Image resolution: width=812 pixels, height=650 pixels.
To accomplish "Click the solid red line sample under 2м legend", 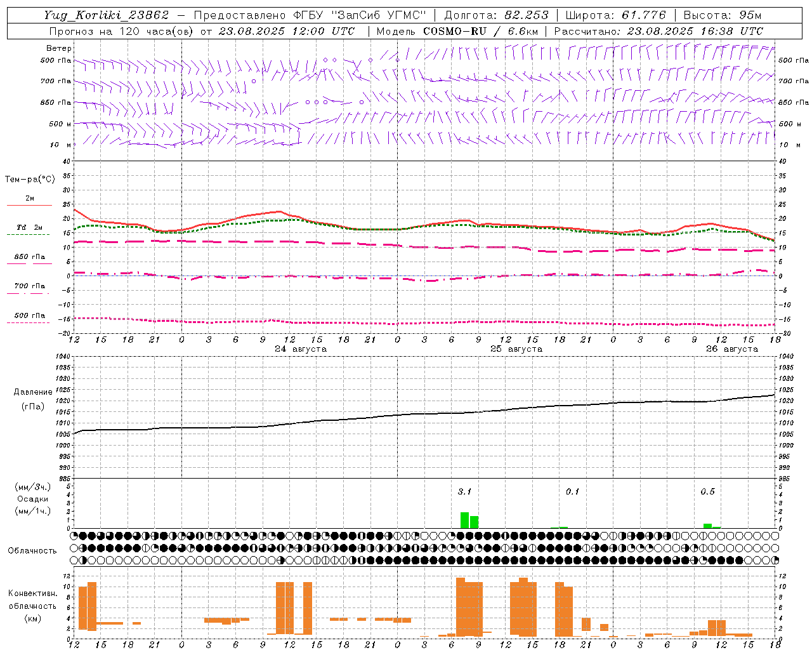I will click(29, 205).
